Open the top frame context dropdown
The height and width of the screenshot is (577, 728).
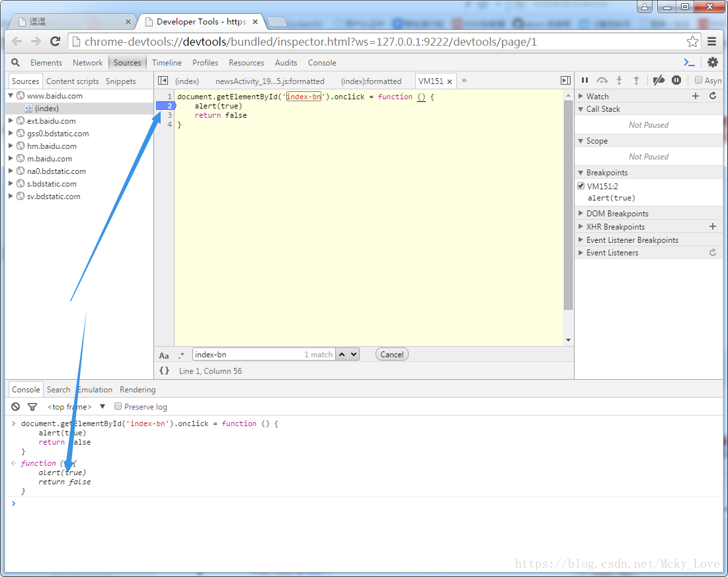(76, 407)
